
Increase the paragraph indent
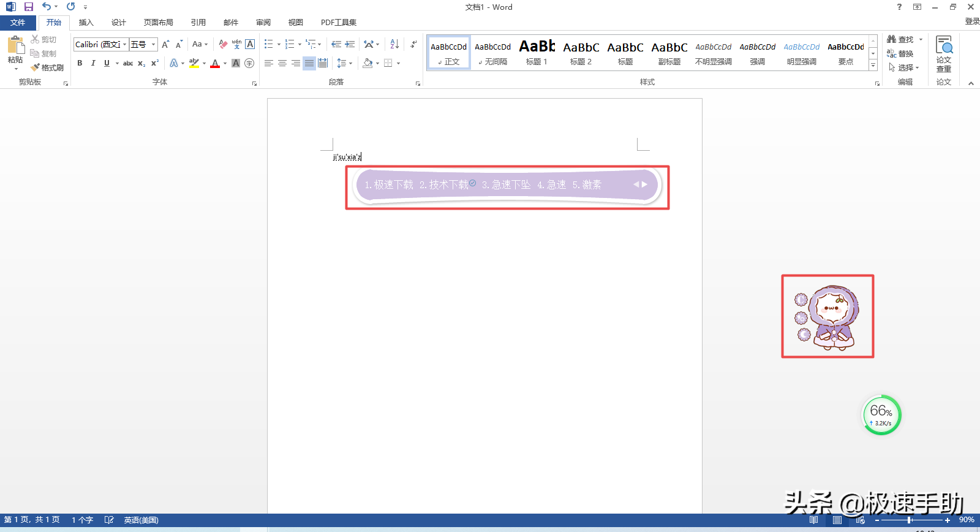tap(350, 44)
